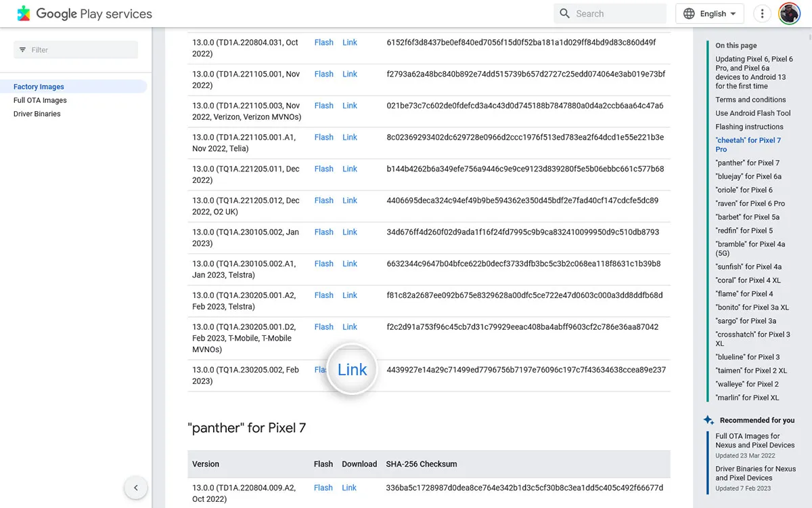This screenshot has width=812, height=508.
Task: Click download Link for TQ1A.230205.002 Feb 2023
Action: (352, 370)
